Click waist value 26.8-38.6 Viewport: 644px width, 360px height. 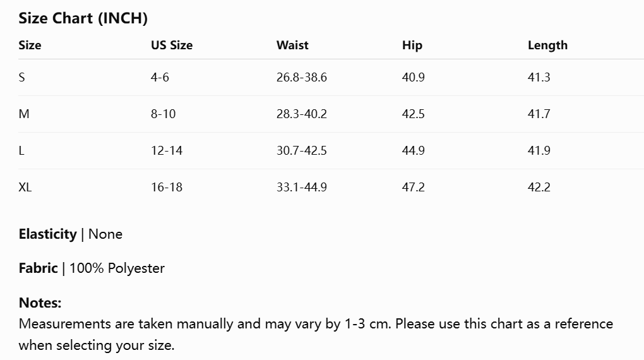(301, 77)
